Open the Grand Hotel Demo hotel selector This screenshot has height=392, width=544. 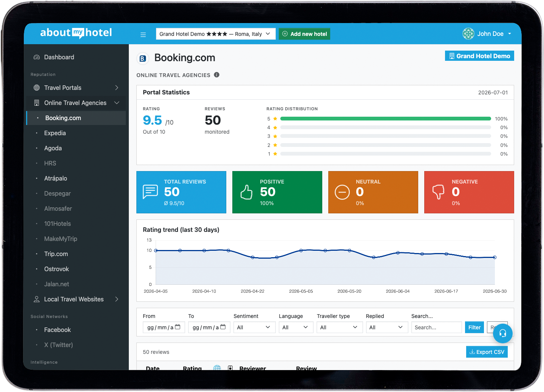[216, 34]
